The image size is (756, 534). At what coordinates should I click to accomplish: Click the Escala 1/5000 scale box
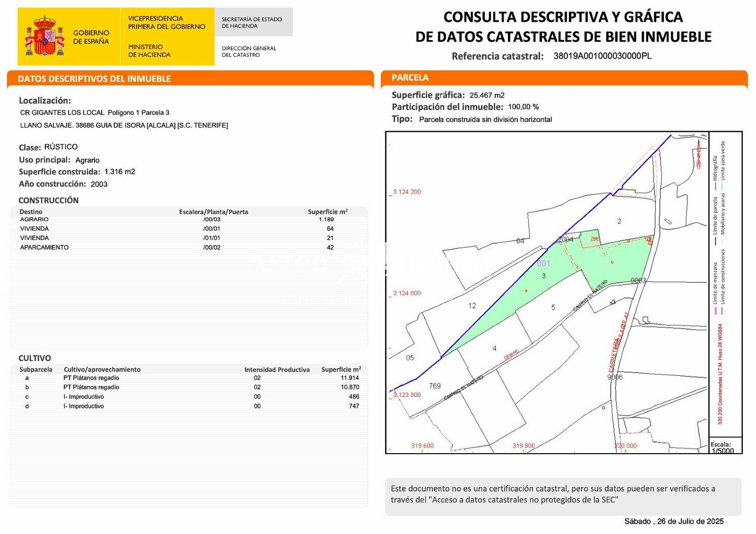coord(725,447)
